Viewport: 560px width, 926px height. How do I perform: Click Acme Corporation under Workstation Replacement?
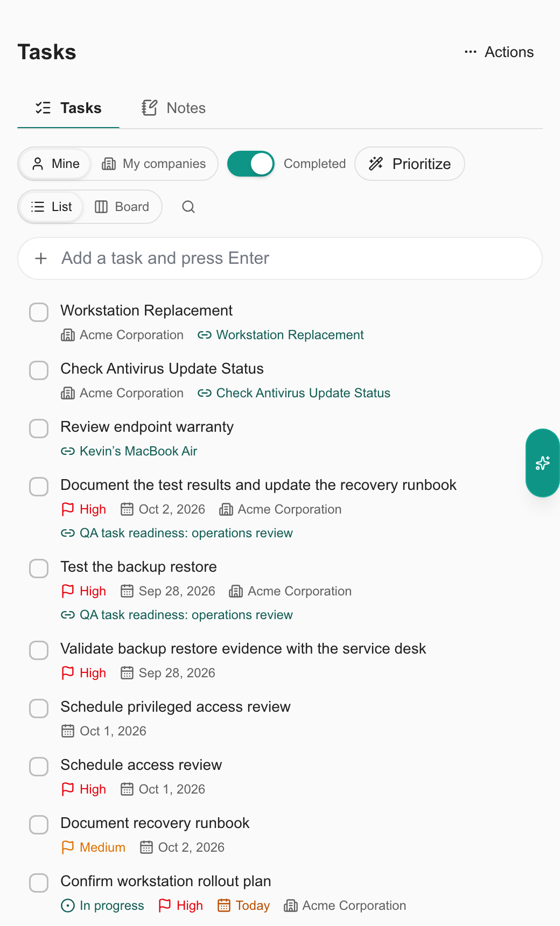(122, 335)
